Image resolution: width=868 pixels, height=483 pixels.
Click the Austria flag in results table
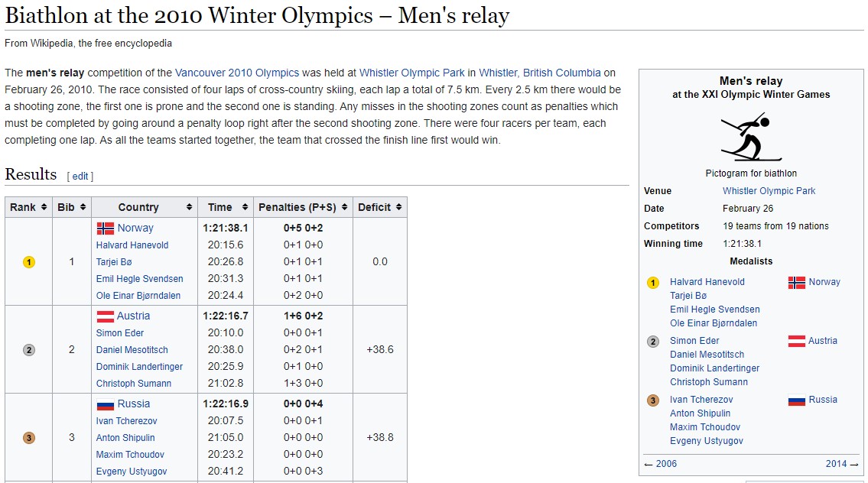pos(106,316)
